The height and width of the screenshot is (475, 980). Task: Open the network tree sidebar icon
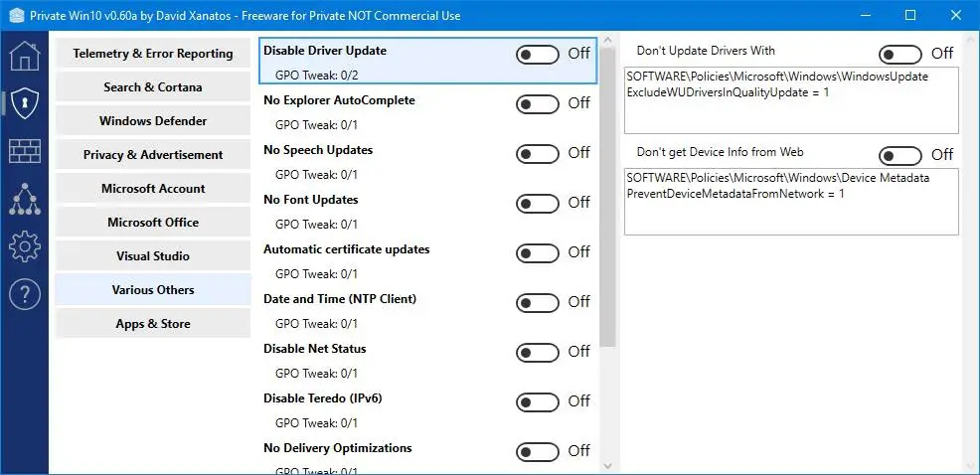(24, 198)
